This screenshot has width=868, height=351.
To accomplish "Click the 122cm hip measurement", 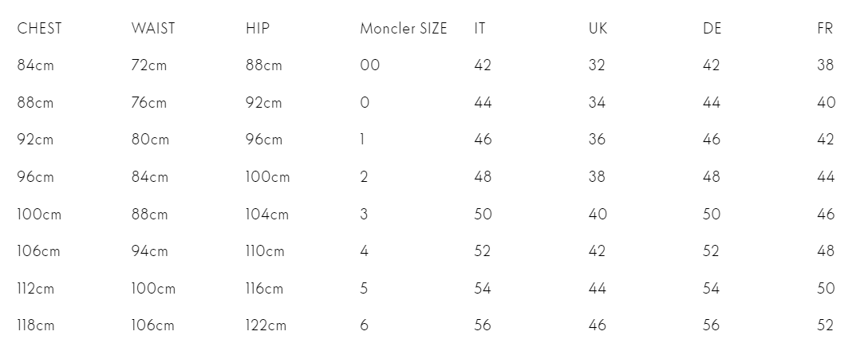I will click(x=266, y=325).
